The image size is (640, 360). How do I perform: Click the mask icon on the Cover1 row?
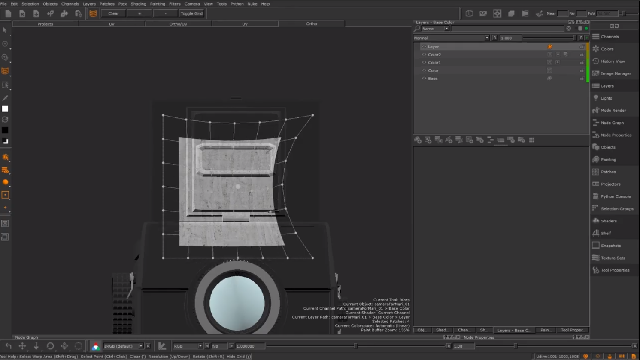tap(558, 62)
